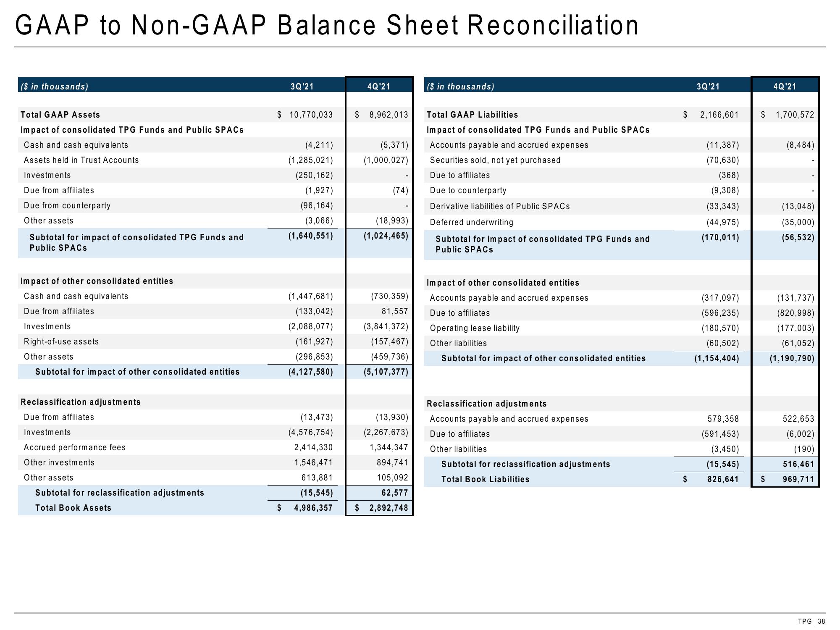Click the liabilities subtotal (1,190,790)
Viewport: 840px width, 630px height.
point(792,358)
